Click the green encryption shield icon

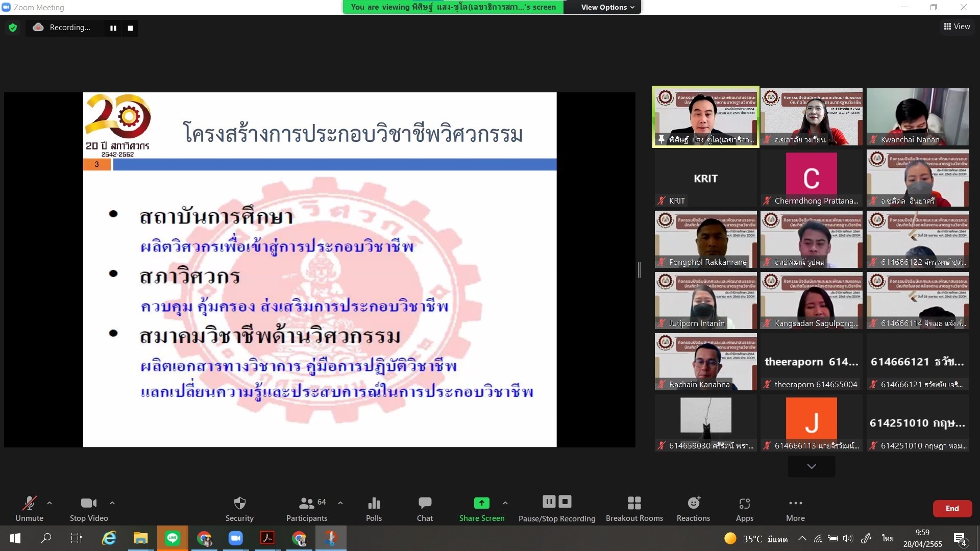(x=13, y=28)
